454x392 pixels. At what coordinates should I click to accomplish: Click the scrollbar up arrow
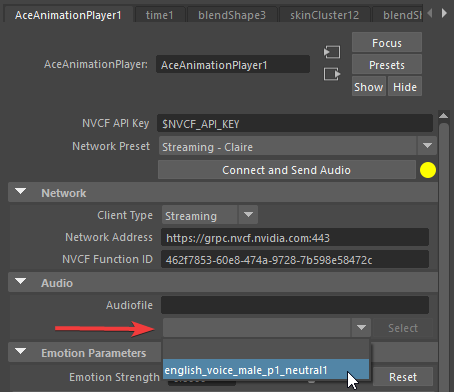443,116
